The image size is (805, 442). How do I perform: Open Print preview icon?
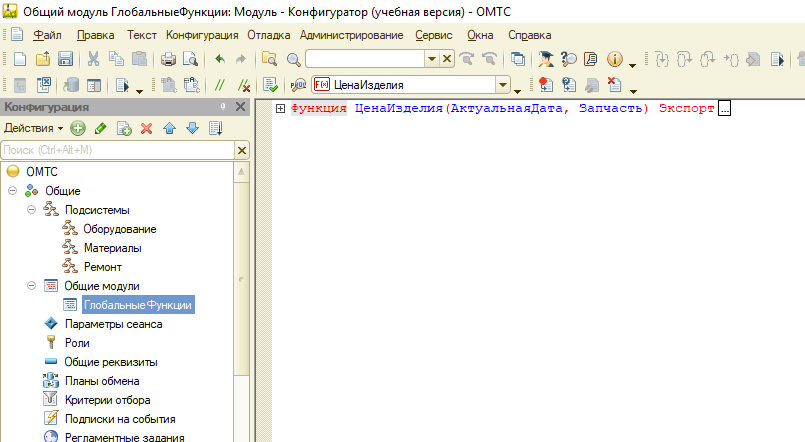(x=190, y=60)
